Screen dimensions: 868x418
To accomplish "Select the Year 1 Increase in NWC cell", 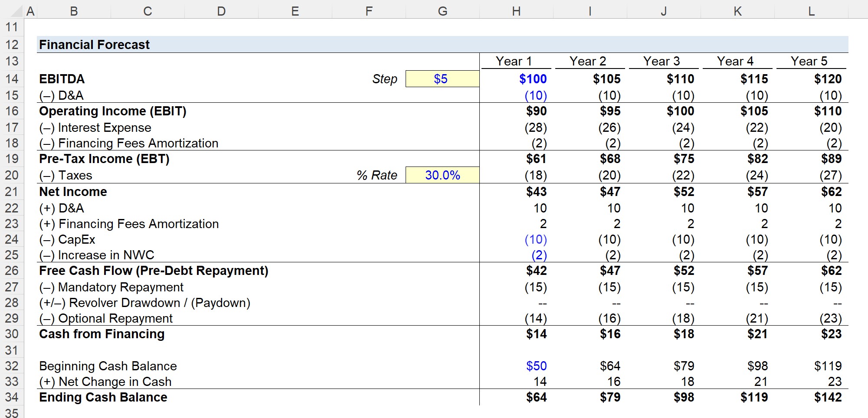I will 516,255.
